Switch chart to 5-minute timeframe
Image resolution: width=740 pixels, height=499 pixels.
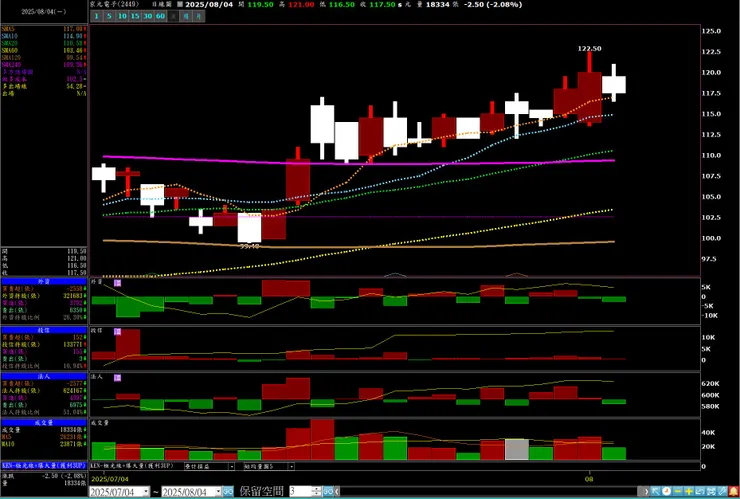coord(109,16)
